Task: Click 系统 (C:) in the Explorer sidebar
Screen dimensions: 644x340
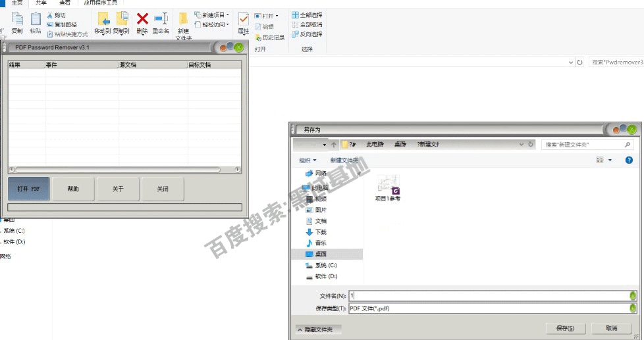Action: tap(14, 231)
